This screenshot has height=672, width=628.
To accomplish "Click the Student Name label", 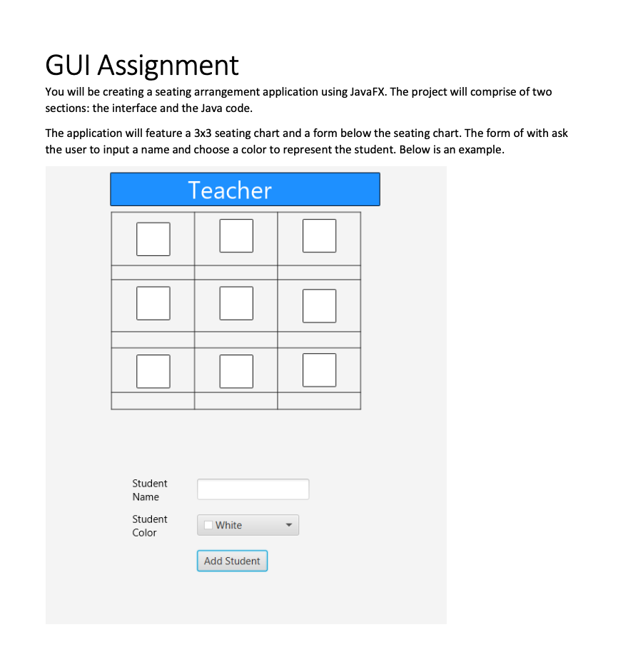I will [x=150, y=490].
